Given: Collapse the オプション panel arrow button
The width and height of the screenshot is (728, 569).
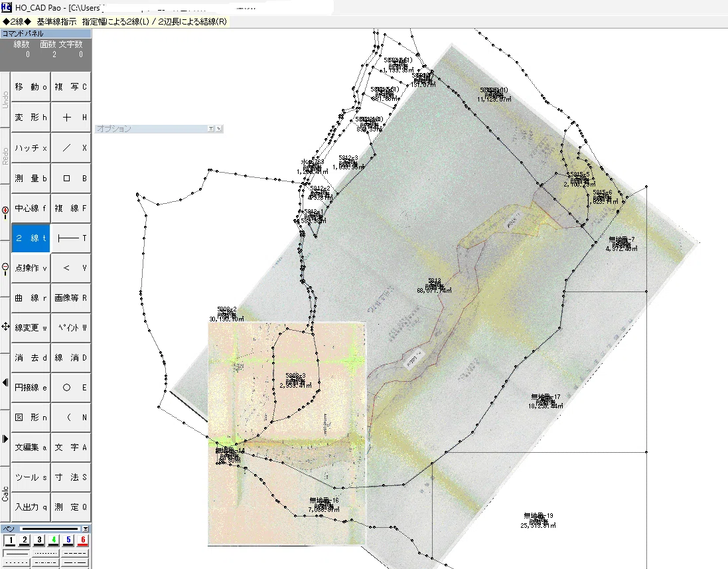Looking at the screenshot, I should pyautogui.click(x=211, y=129).
